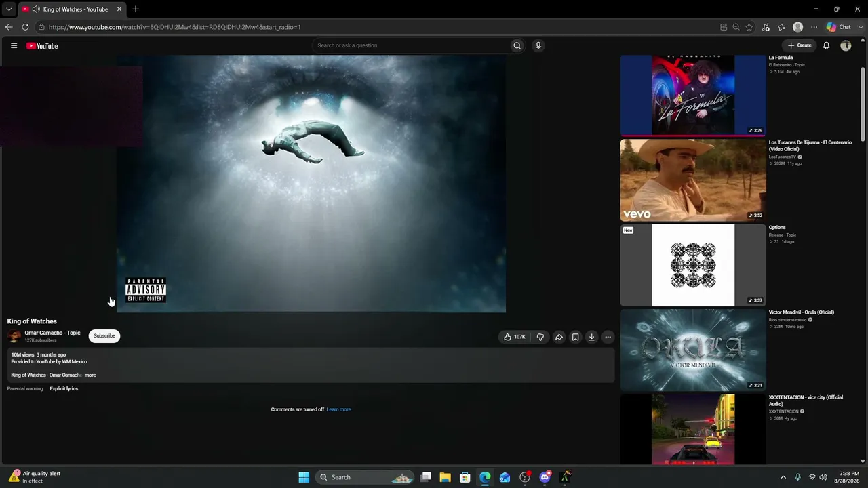Click the browser address bar URL

tap(174, 27)
